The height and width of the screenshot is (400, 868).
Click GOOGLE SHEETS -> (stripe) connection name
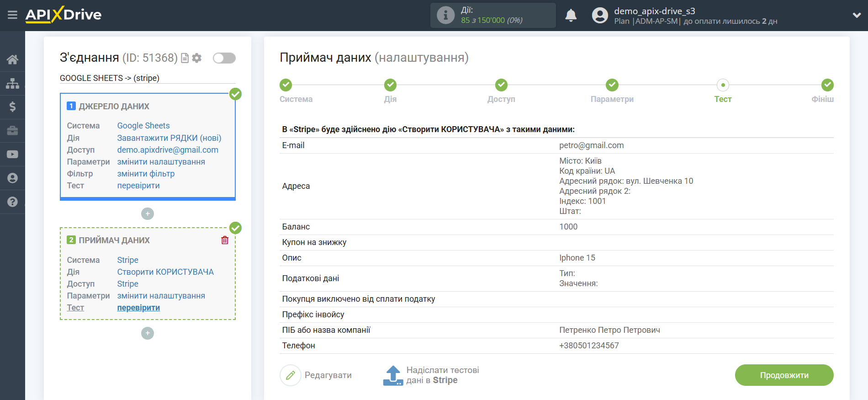(x=110, y=78)
